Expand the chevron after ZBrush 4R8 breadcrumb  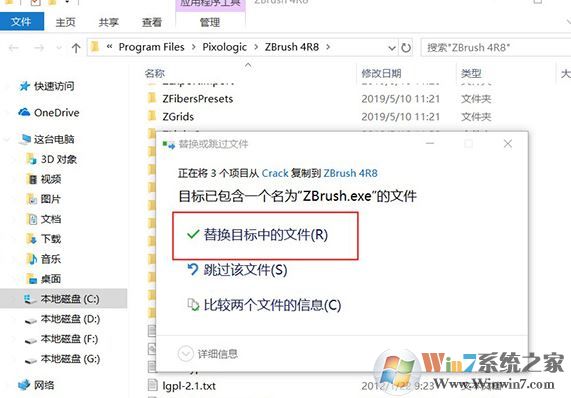point(328,47)
